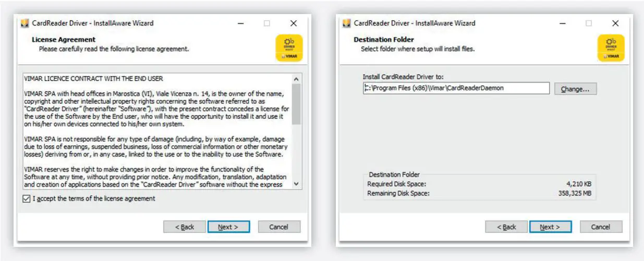The height and width of the screenshot is (261, 644).
Task: Click the Vimar Driver logo in License Agreement window
Action: (x=289, y=48)
